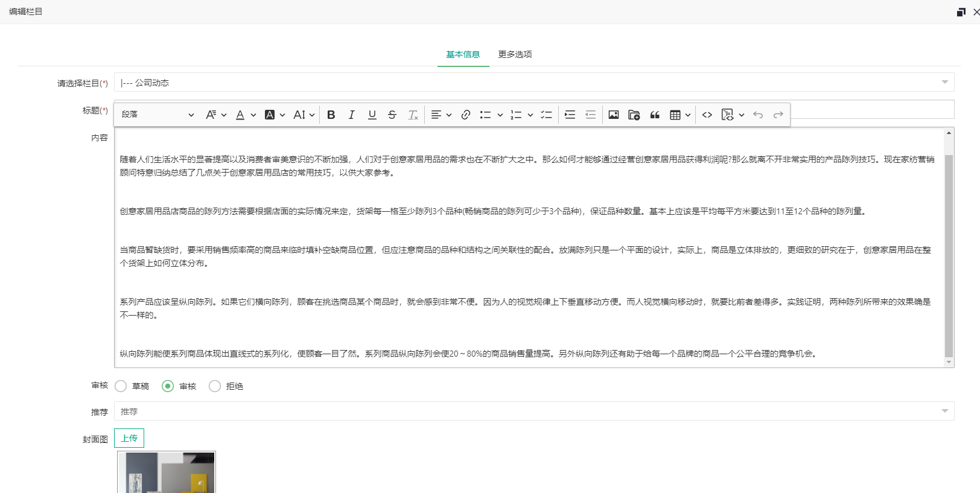Click the editor vertical scrollbar
Image resolution: width=980 pixels, height=493 pixels.
pos(949,256)
